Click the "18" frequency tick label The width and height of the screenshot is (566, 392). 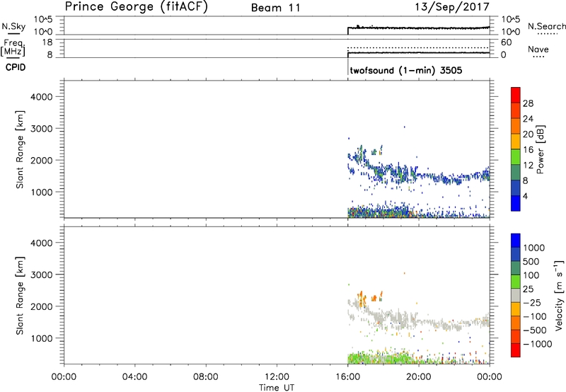(x=47, y=42)
